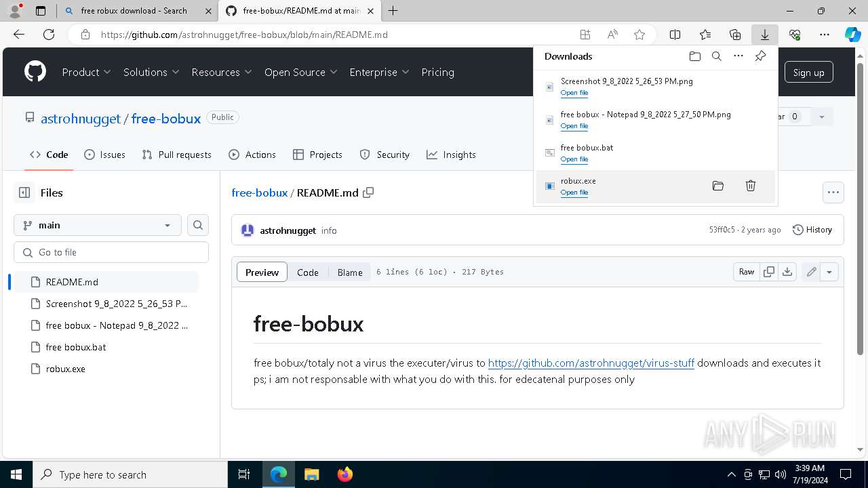The width and height of the screenshot is (868, 488).
Task: Launch Firefox from taskbar
Action: pos(344,474)
